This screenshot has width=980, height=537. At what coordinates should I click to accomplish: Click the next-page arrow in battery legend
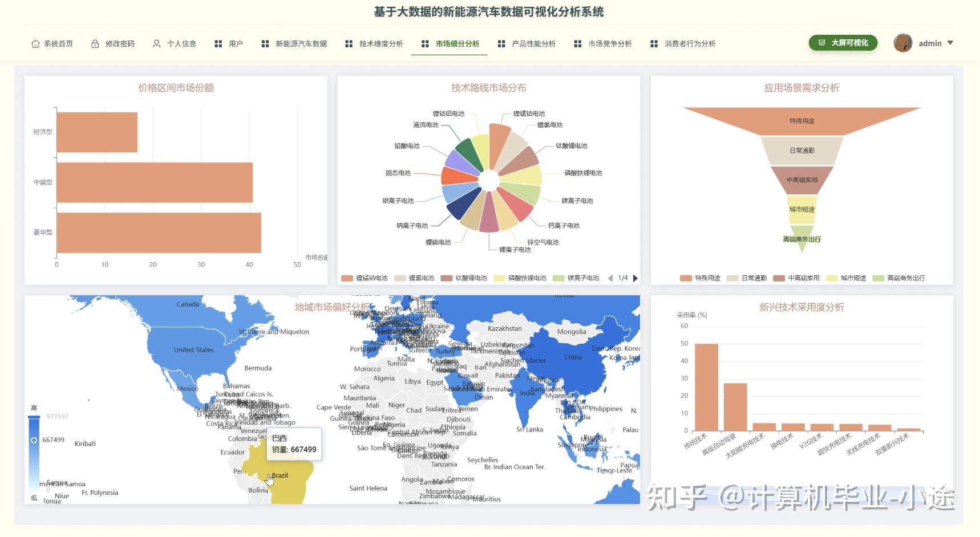(635, 278)
